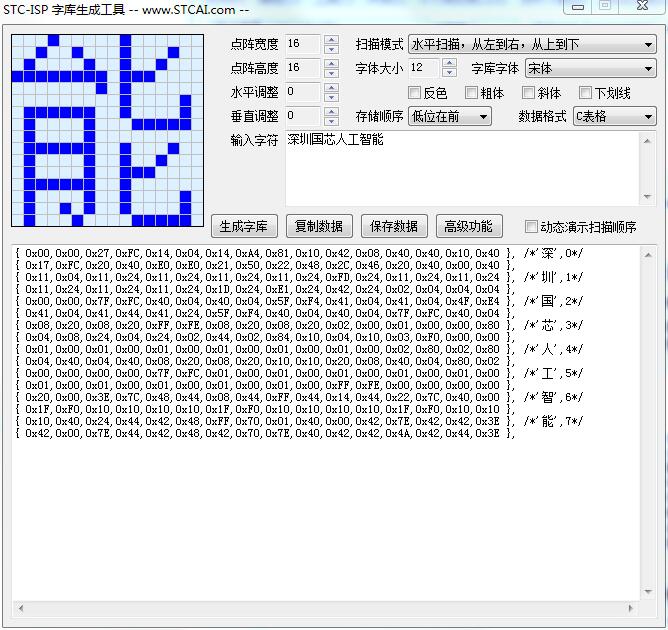Open the 高级功能 button
Image resolution: width=668 pixels, height=630 pixels.
coord(469,226)
